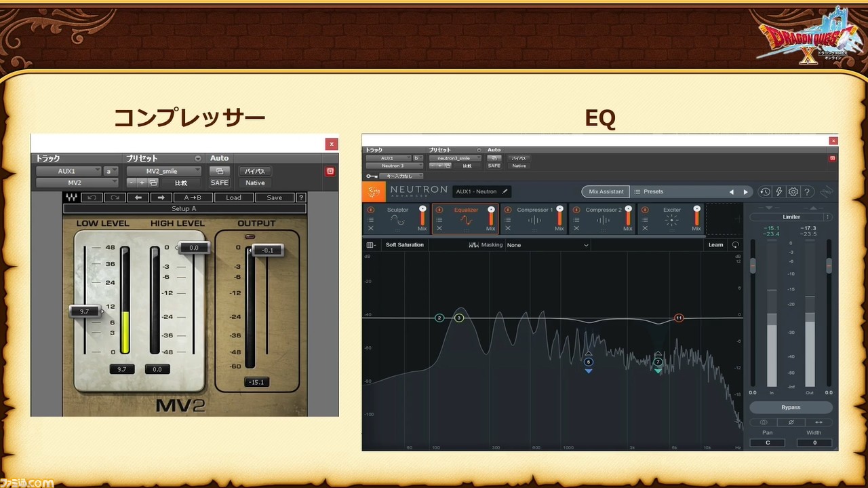Toggle Soft Saturation in Equalizer
This screenshot has width=868, height=488.
tap(405, 244)
